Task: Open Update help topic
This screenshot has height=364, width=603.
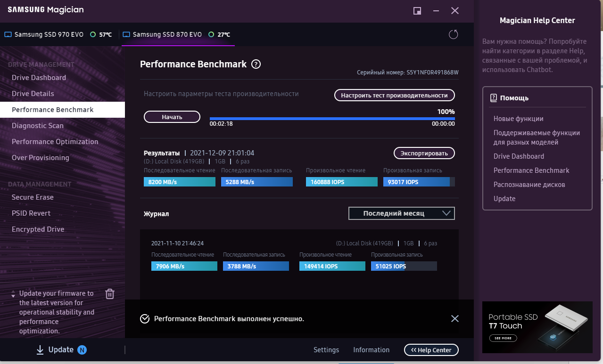Action: [504, 199]
